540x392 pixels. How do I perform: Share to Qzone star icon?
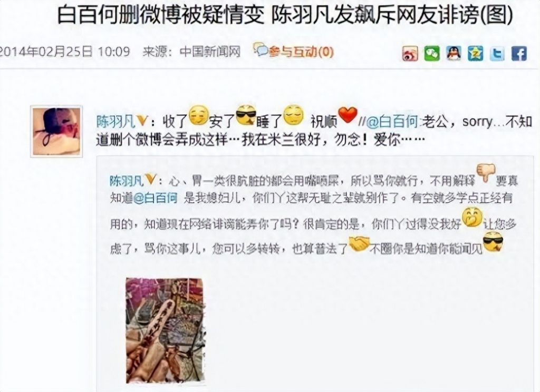pyautogui.click(x=475, y=53)
